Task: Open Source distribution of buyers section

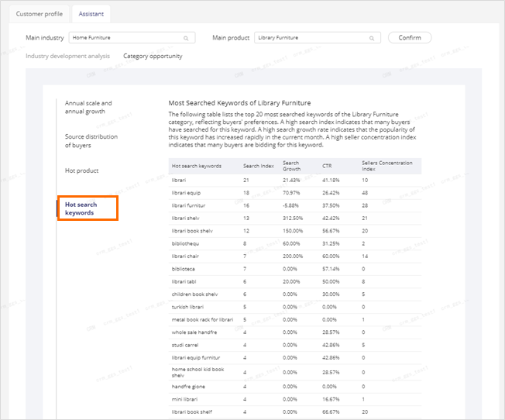Action: (91, 141)
